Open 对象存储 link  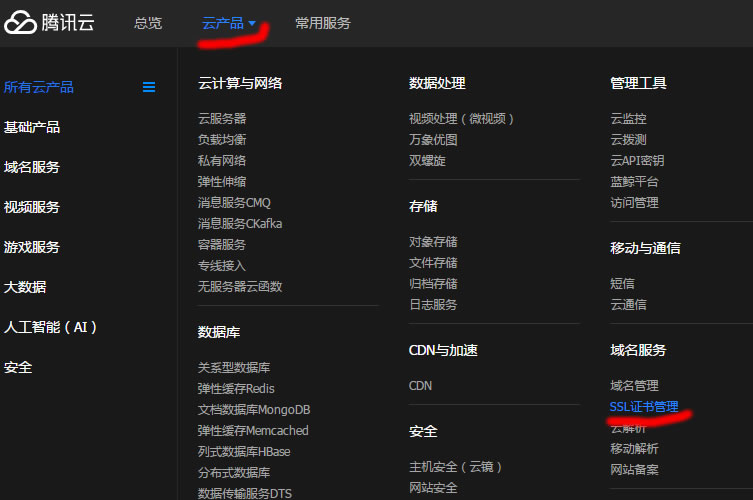pyautogui.click(x=433, y=242)
